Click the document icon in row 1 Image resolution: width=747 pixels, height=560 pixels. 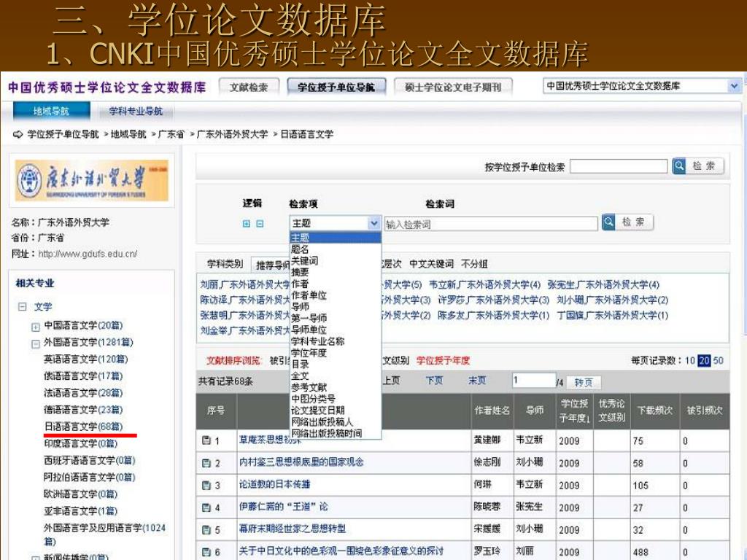[206, 440]
